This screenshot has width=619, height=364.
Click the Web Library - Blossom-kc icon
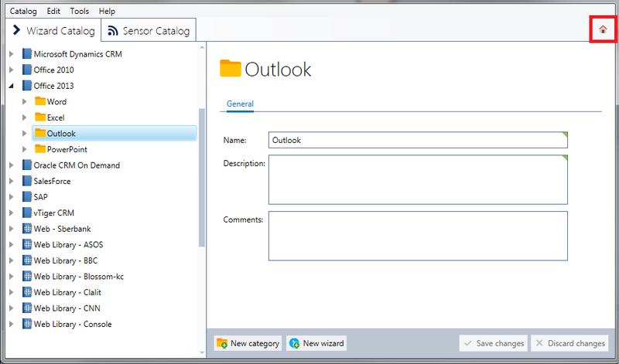[27, 277]
